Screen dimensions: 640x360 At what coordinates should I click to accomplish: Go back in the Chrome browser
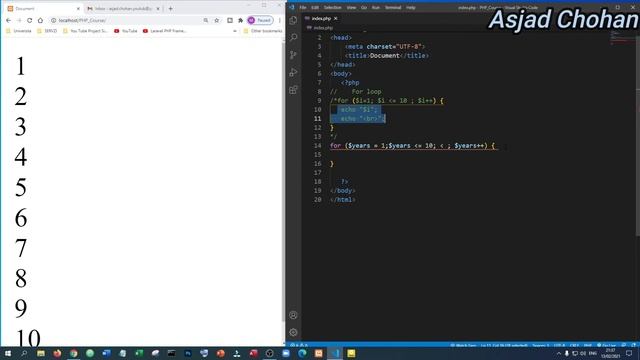pos(9,20)
